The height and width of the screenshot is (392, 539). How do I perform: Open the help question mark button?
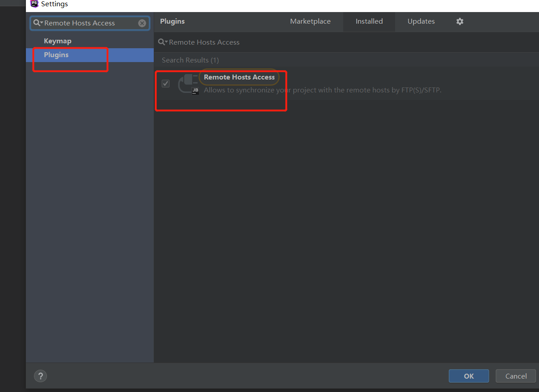click(x=40, y=376)
